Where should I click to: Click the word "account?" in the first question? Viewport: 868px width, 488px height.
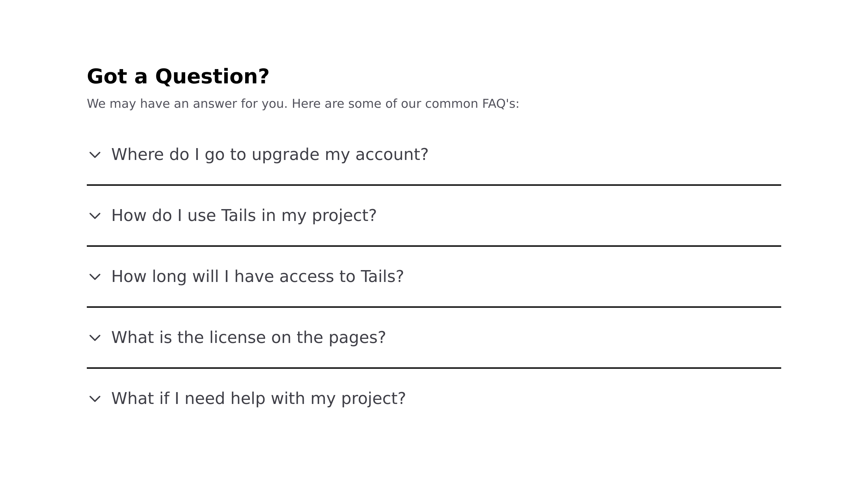(x=392, y=155)
